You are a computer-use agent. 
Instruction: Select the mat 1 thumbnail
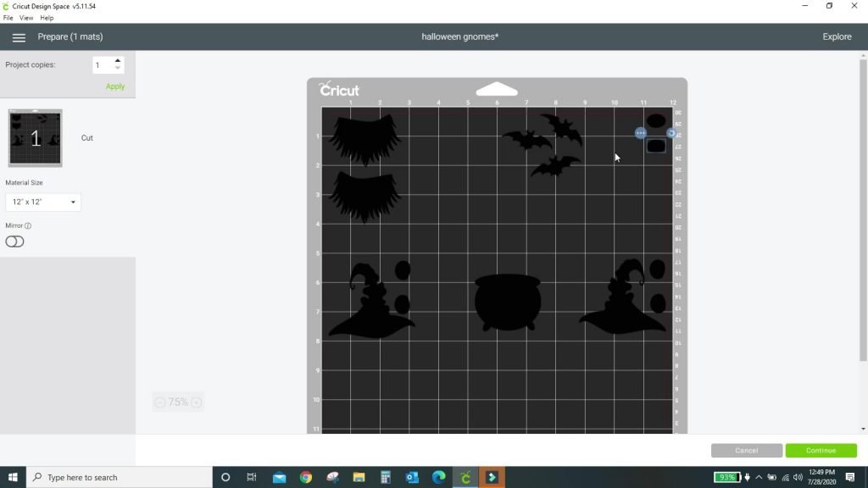[x=36, y=138]
